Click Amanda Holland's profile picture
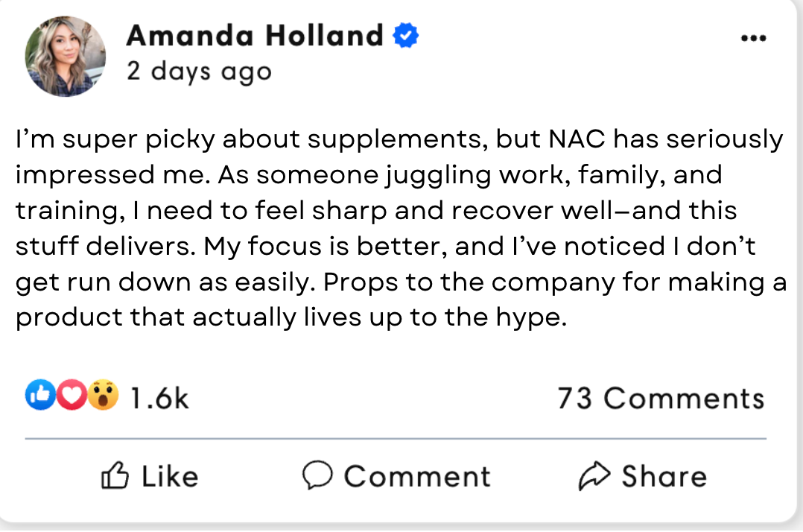The width and height of the screenshot is (803, 532). [66, 57]
